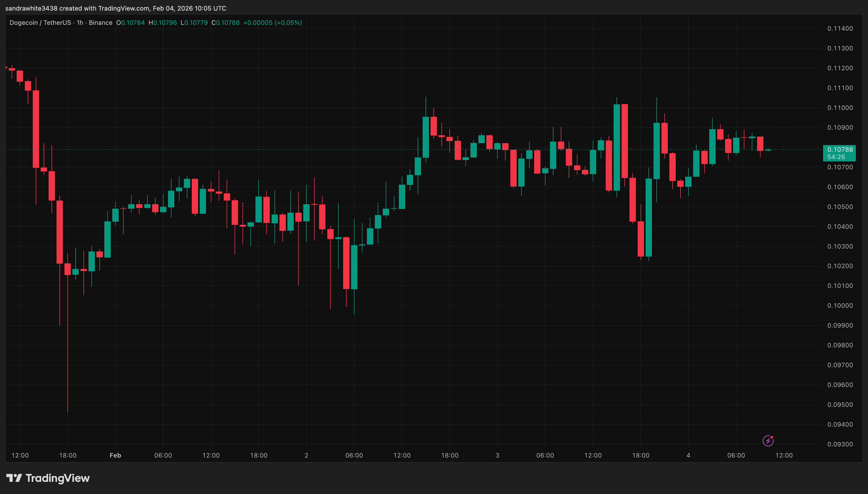868x494 pixels.
Task: Click the Feb label on the time axis
Action: (115, 455)
